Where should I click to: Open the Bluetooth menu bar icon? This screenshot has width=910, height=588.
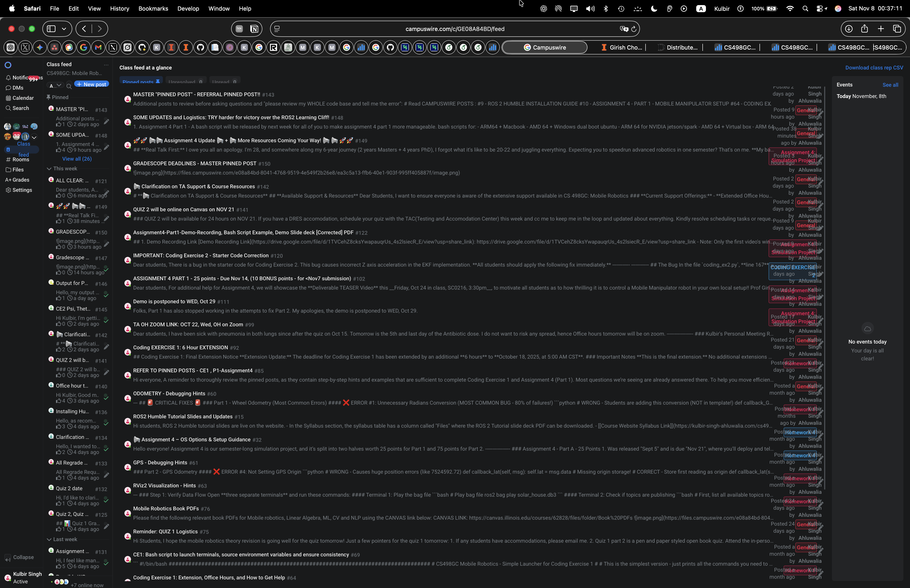tap(606, 8)
